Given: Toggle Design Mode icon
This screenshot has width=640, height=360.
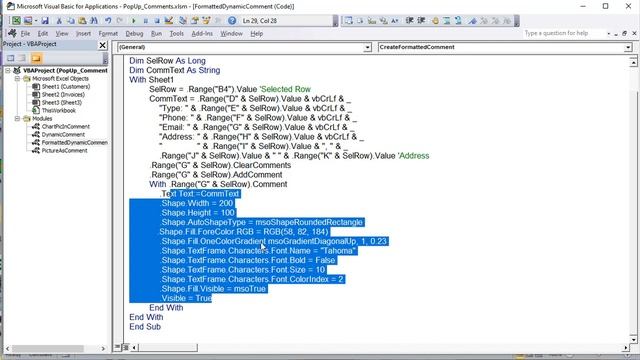Looking at the screenshot, I should [x=169, y=20].
